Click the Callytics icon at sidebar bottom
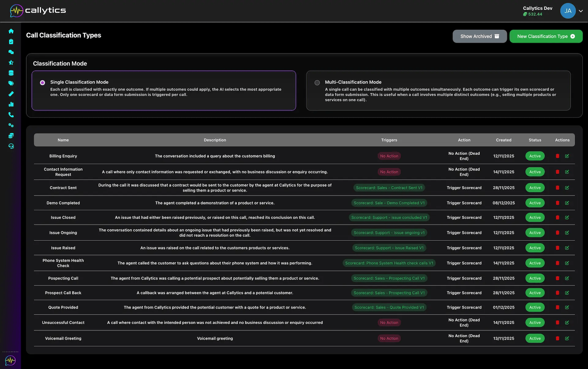The height and width of the screenshot is (369, 588). click(x=10, y=360)
